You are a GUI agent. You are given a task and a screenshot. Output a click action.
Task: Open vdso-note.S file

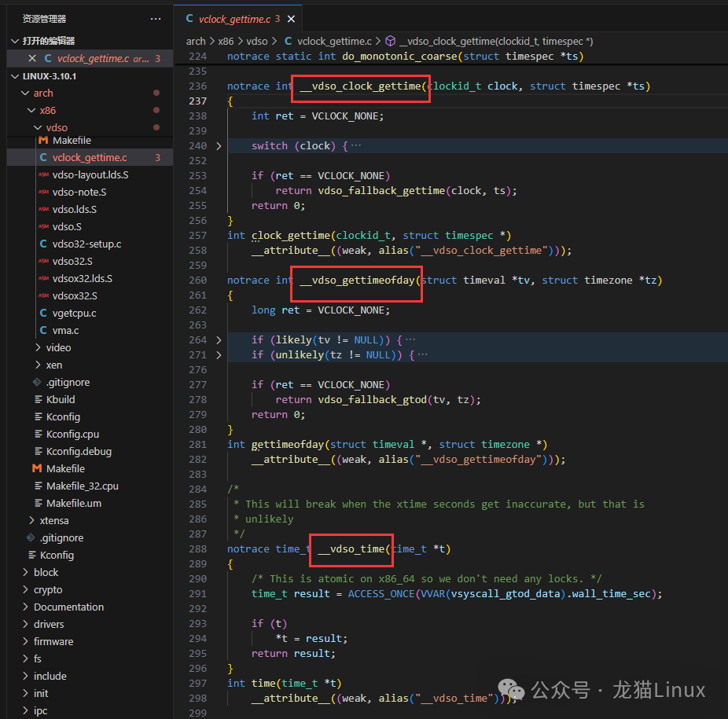tap(90, 193)
